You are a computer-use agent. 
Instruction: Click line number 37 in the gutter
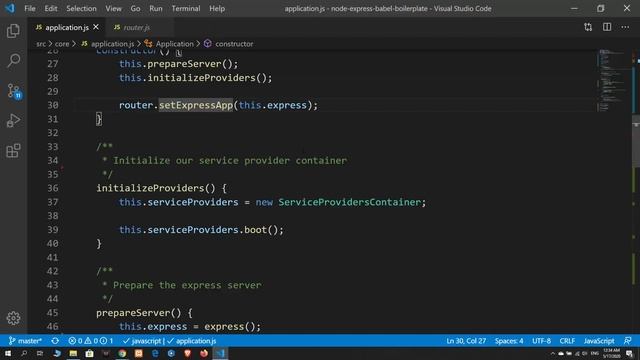(53, 202)
